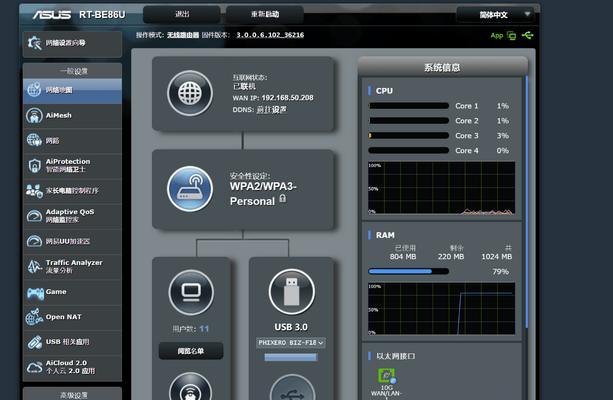Open Parental Controls icon in sidebar

[34, 191]
